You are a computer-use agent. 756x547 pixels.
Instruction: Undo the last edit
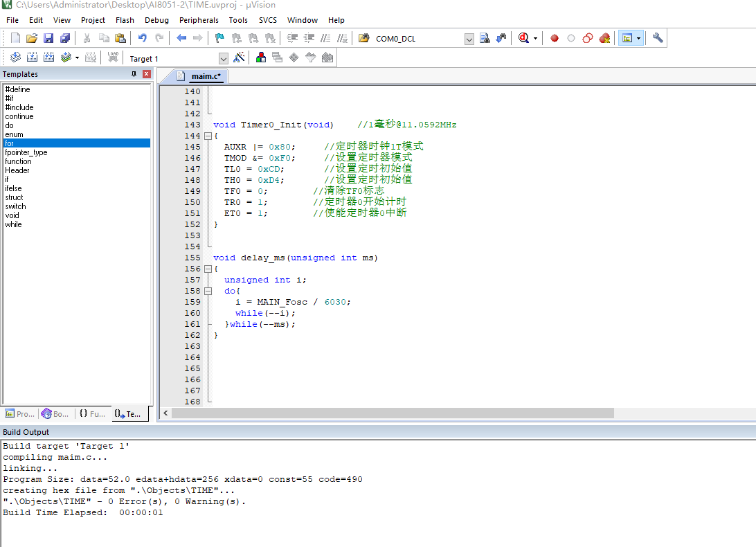pyautogui.click(x=142, y=38)
